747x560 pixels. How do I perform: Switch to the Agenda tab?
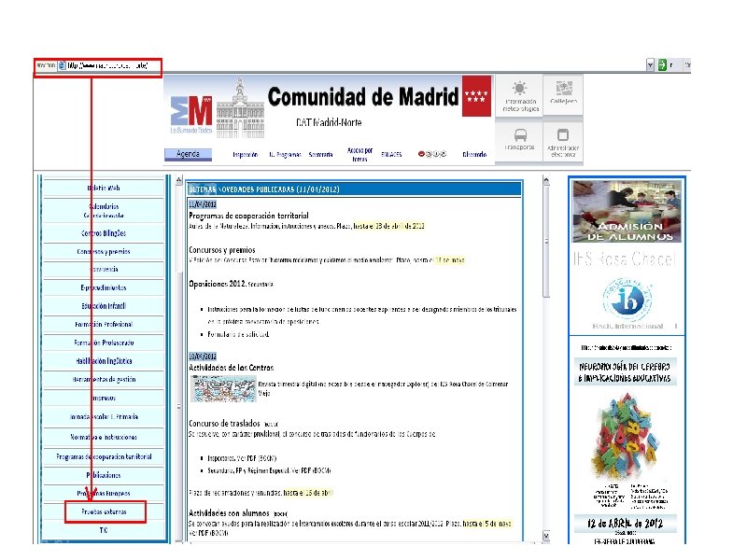click(190, 152)
